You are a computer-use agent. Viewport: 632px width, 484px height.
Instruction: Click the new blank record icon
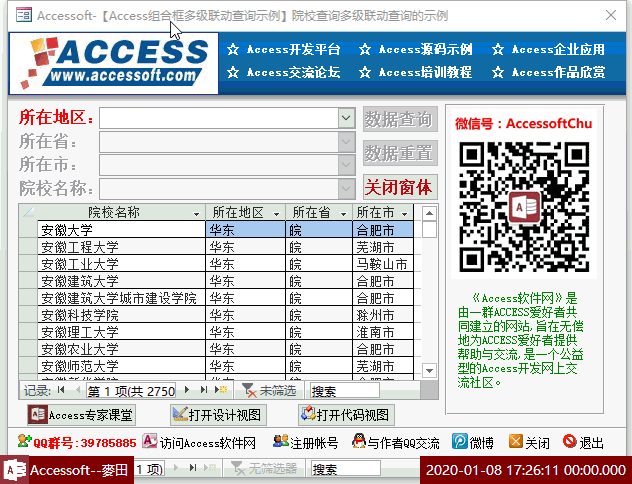coord(221,390)
